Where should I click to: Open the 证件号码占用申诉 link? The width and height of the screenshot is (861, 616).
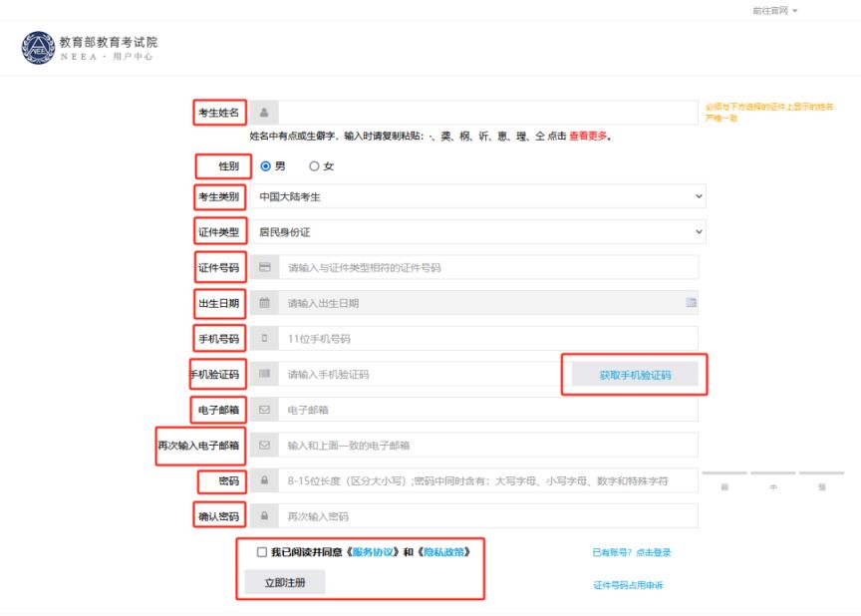coord(628,585)
